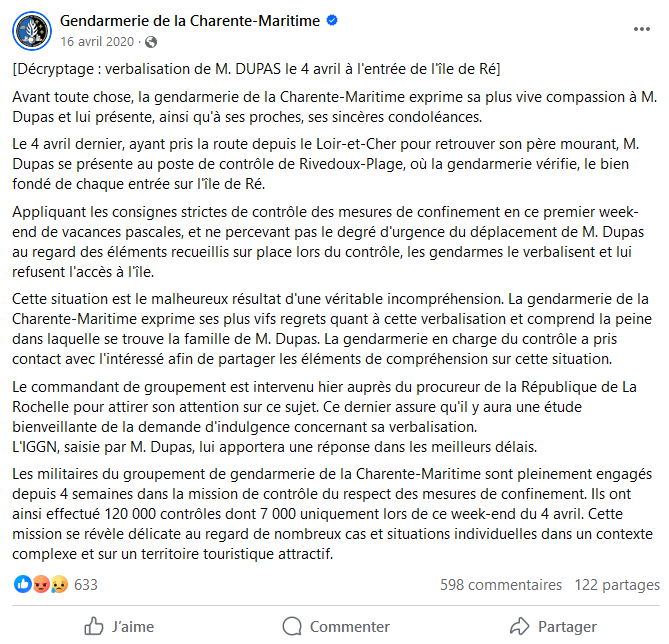Click the share arrow icon
Viewport: 669px width, 644px height.
pos(520,626)
